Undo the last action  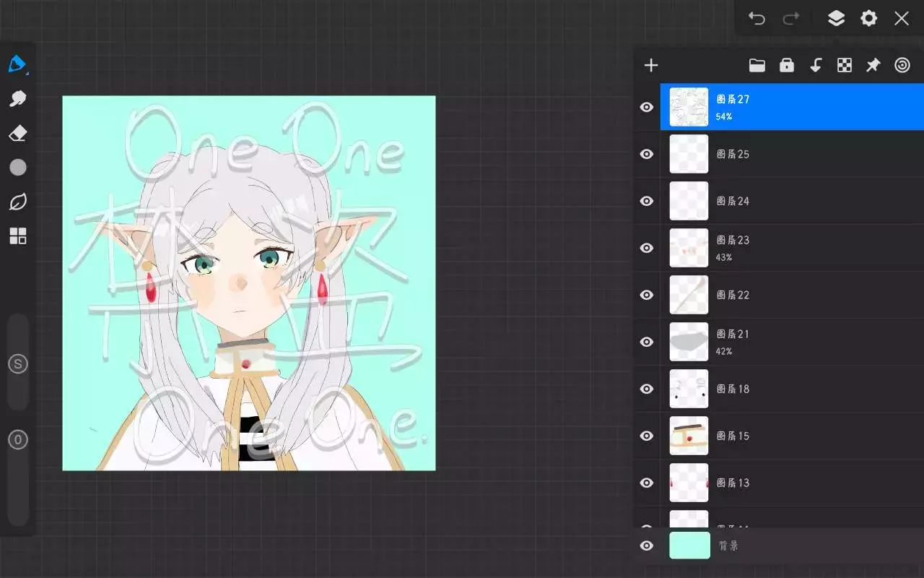click(757, 19)
